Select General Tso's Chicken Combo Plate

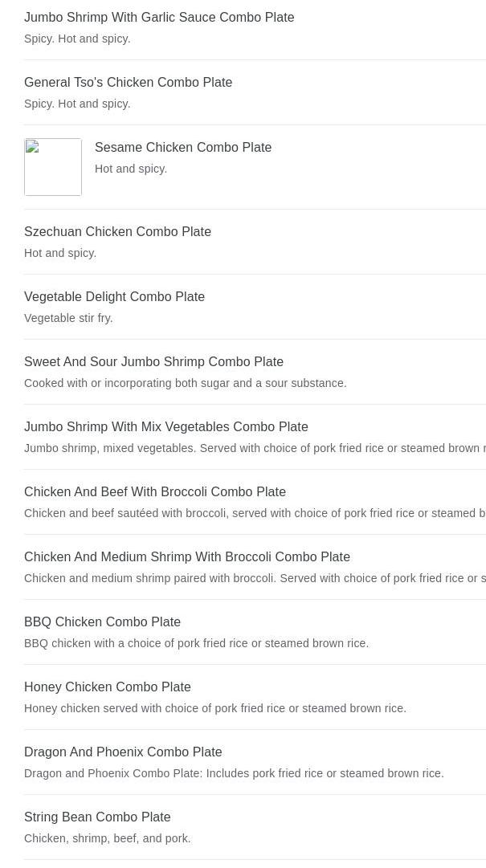click(x=128, y=82)
